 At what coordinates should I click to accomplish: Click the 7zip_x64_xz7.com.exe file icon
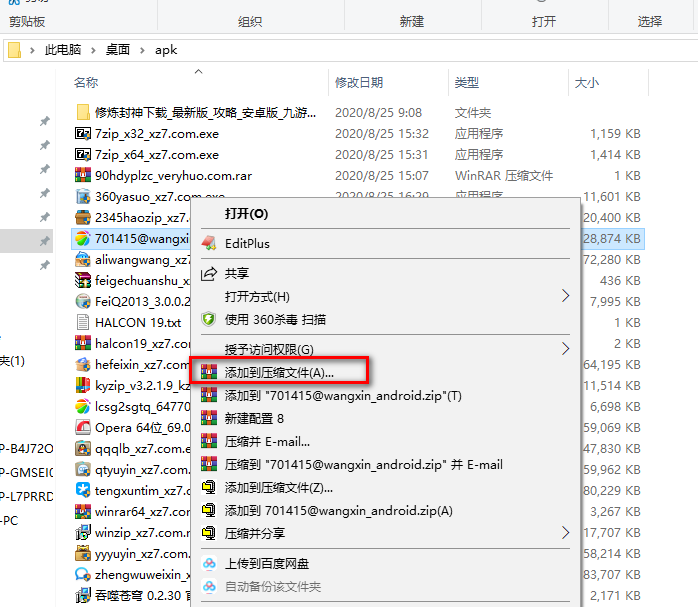83,154
